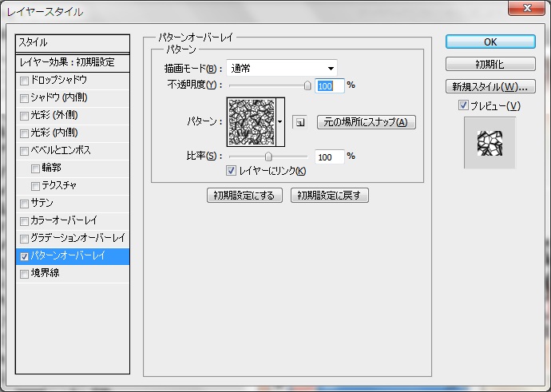Click the OK button
This screenshot has width=551, height=392.
click(x=490, y=42)
